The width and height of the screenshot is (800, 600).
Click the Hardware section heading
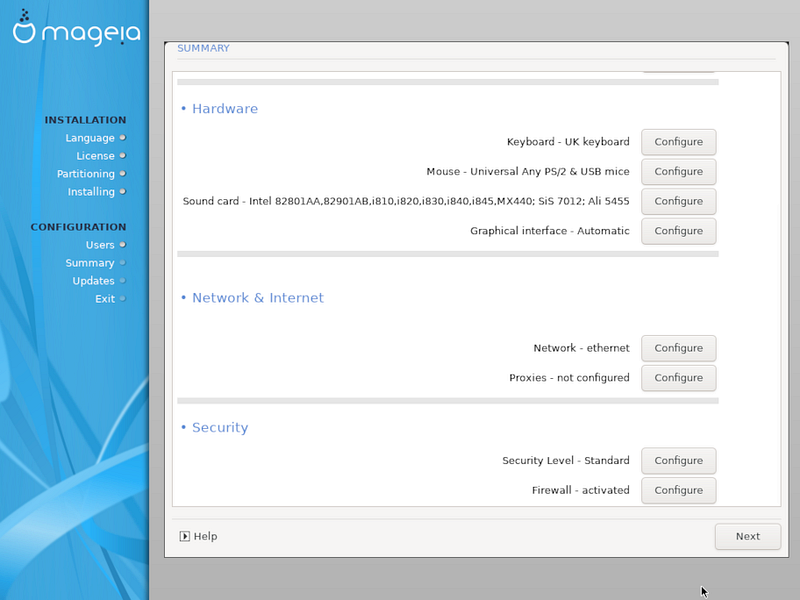(x=225, y=109)
